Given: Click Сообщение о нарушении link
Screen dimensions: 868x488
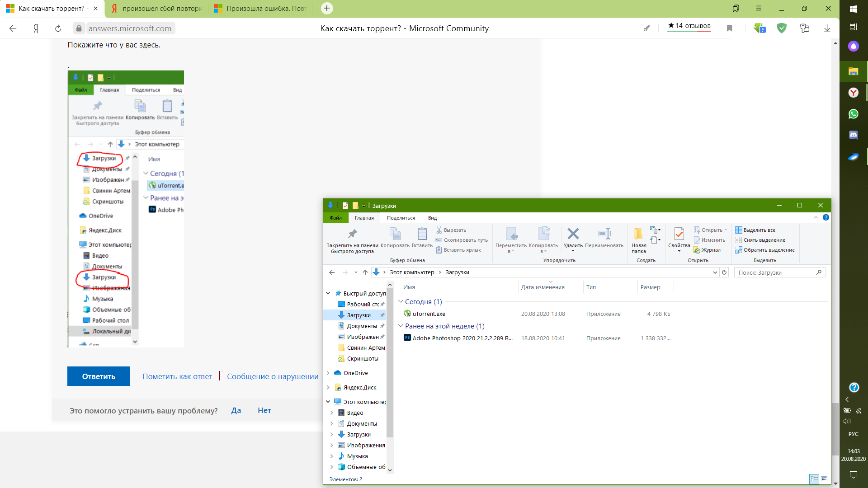Looking at the screenshot, I should [273, 376].
